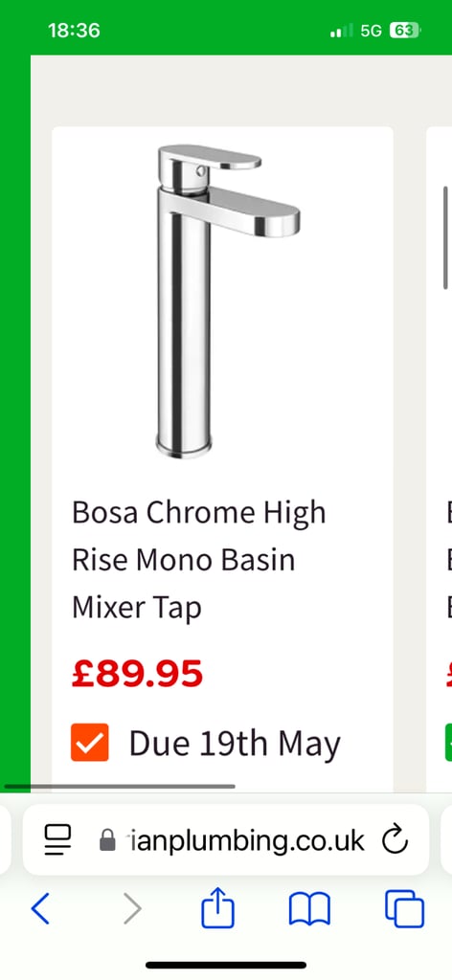The image size is (452, 980).
Task: Tap the address bar padlock icon
Action: [x=107, y=840]
